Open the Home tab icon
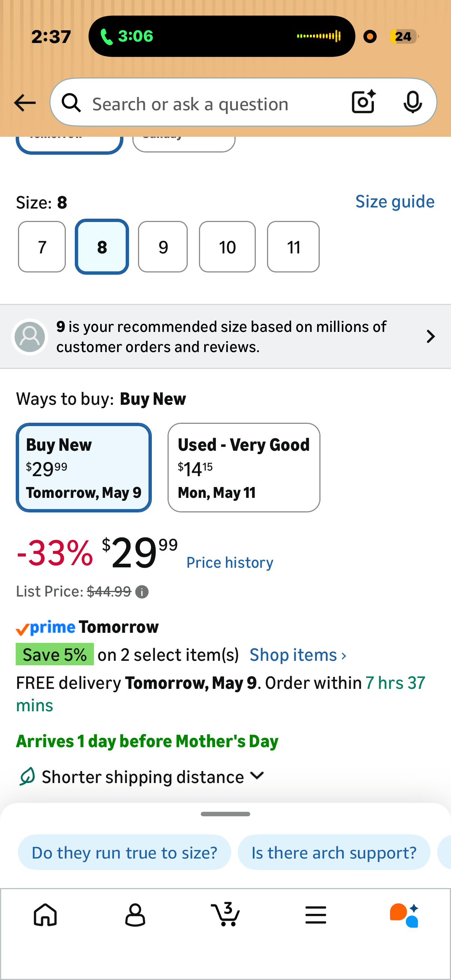 coord(45,915)
